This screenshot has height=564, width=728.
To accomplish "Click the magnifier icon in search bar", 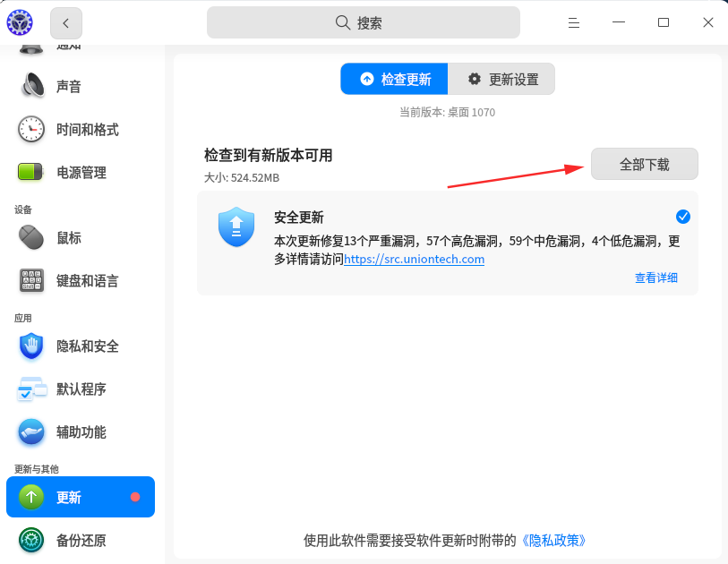I will [343, 22].
